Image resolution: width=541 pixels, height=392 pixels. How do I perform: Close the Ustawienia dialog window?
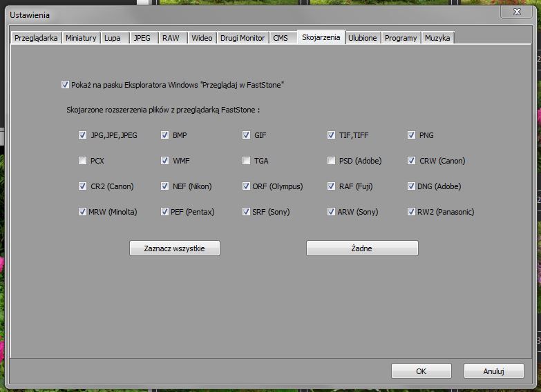tap(517, 12)
